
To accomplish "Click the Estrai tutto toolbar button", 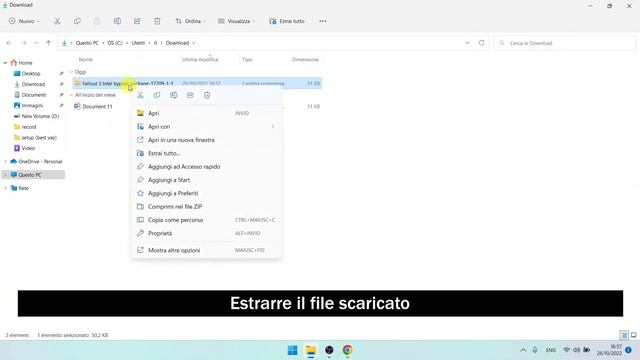I will [x=287, y=21].
